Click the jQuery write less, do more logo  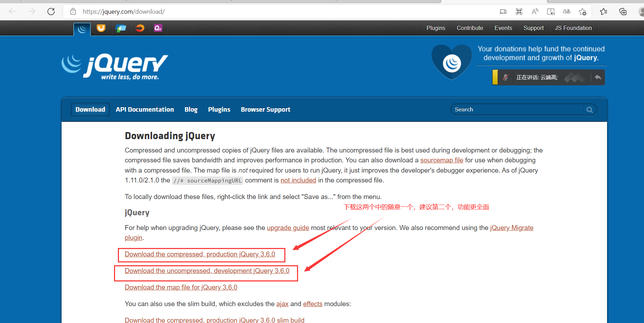coord(115,66)
